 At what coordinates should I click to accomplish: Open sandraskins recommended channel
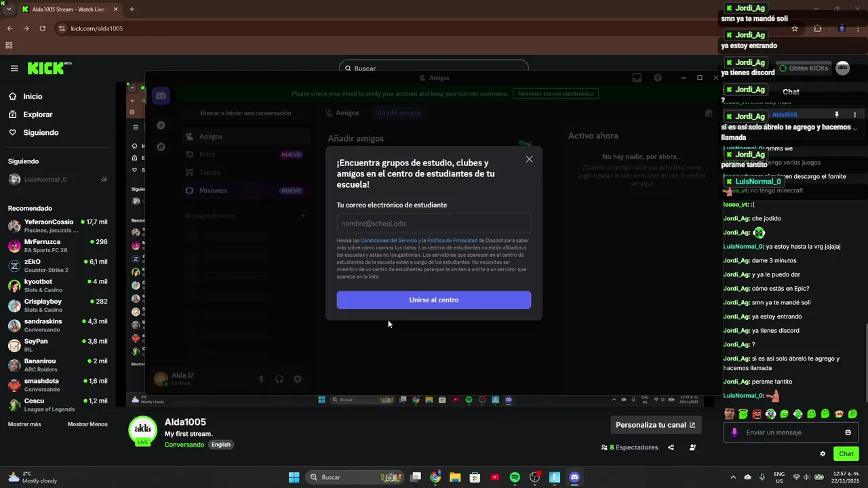coord(58,325)
